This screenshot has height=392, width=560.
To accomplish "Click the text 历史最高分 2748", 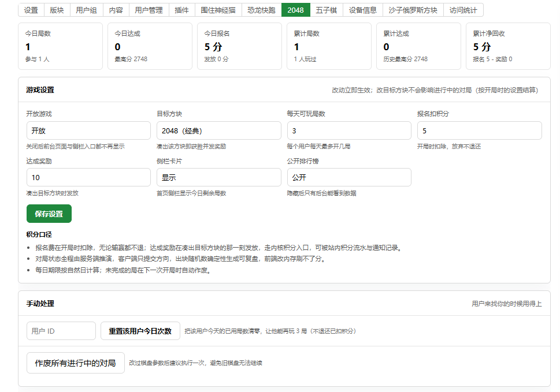I will point(405,59).
